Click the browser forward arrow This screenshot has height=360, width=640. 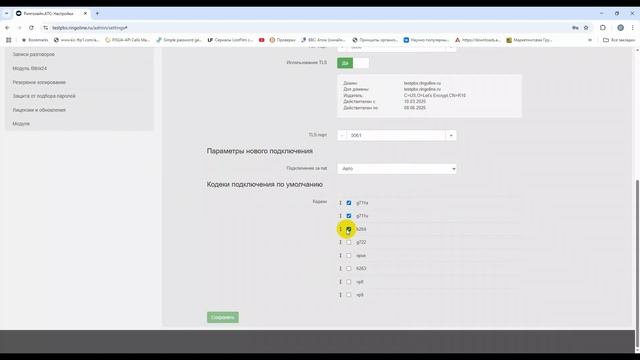tap(19, 28)
